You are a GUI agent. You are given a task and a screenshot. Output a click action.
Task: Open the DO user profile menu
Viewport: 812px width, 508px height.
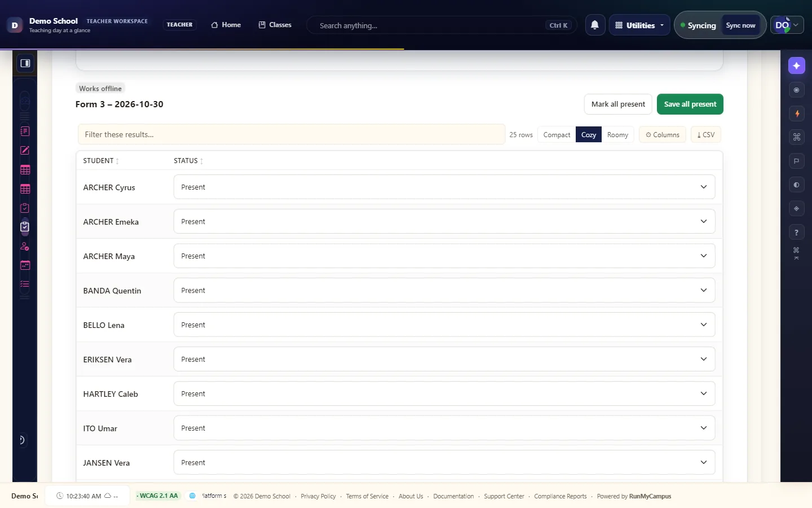[787, 25]
